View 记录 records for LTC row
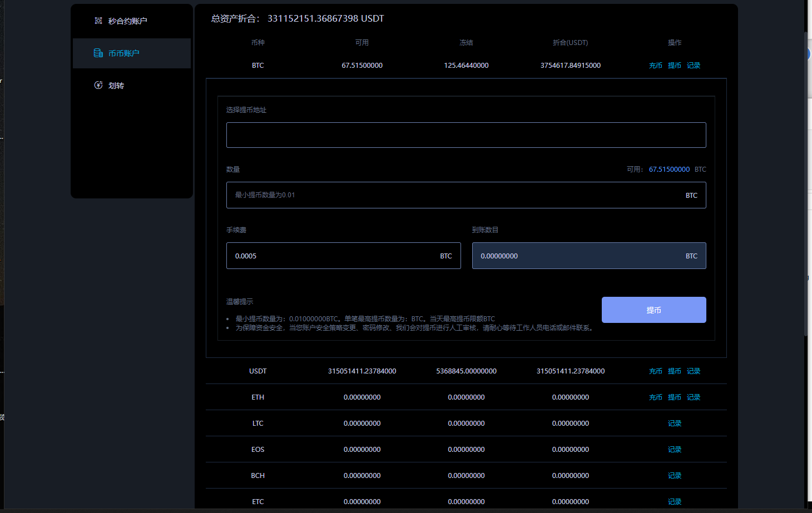The width and height of the screenshot is (812, 513). pyautogui.click(x=674, y=424)
